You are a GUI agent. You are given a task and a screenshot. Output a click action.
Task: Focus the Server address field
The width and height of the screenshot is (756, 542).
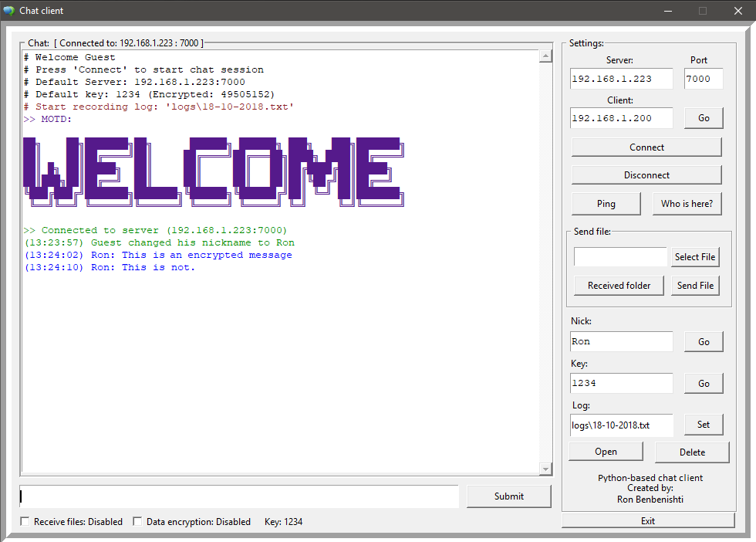point(621,79)
